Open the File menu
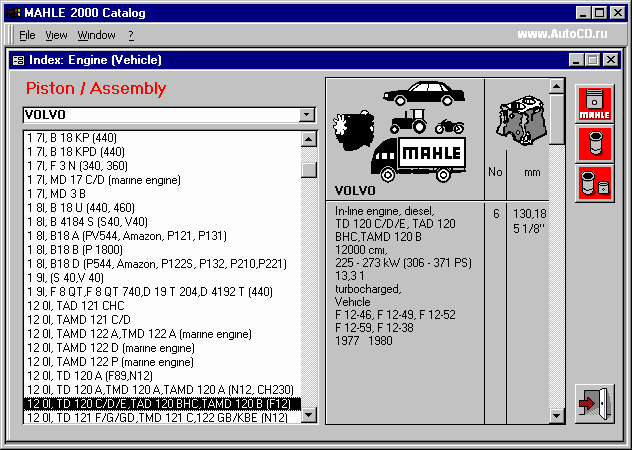Viewport: 632px width, 450px height. [27, 35]
